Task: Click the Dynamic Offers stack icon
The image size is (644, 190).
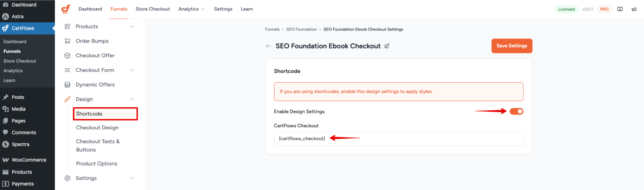Action: tap(67, 85)
